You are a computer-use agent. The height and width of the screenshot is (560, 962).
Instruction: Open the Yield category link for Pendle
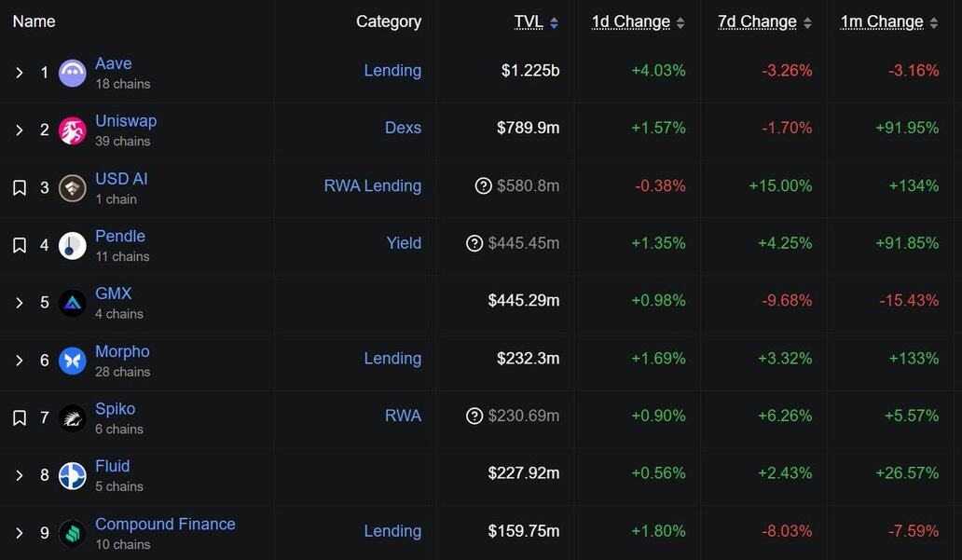point(404,244)
